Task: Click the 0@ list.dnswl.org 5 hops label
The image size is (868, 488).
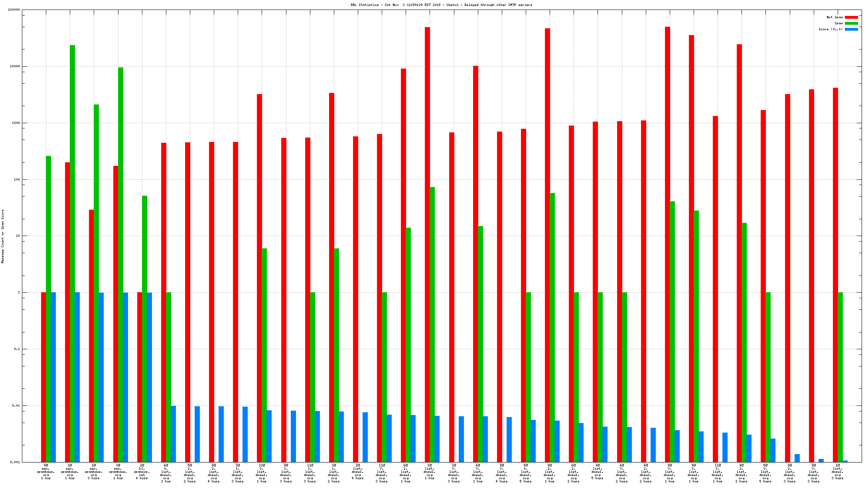Action: click(x=597, y=472)
